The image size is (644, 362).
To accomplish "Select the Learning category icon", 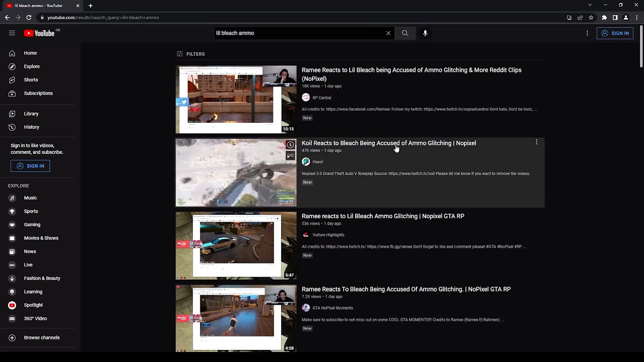I will click(x=12, y=292).
